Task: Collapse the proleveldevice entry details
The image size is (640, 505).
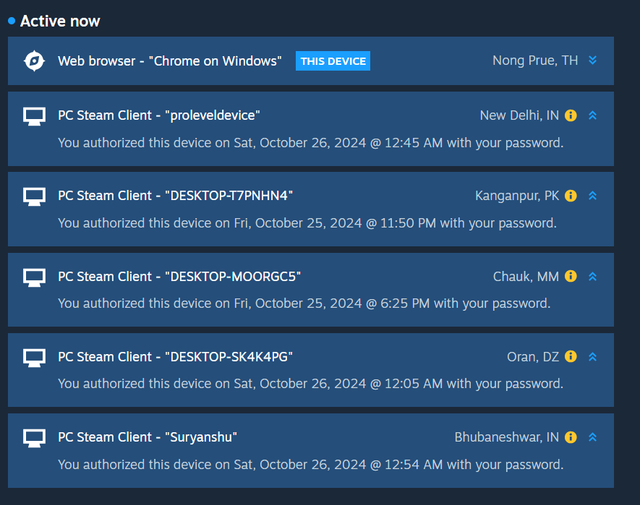Action: (x=593, y=116)
